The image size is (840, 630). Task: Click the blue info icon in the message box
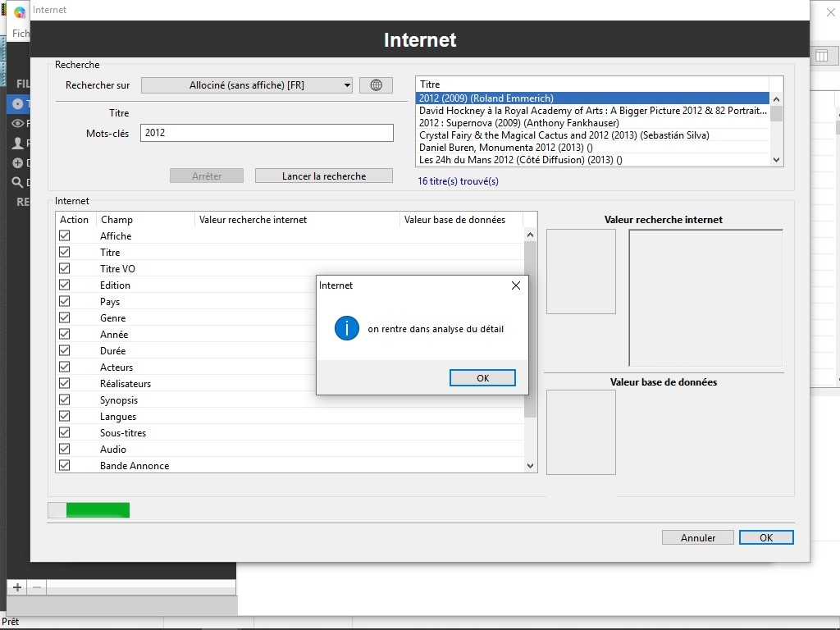coord(346,329)
